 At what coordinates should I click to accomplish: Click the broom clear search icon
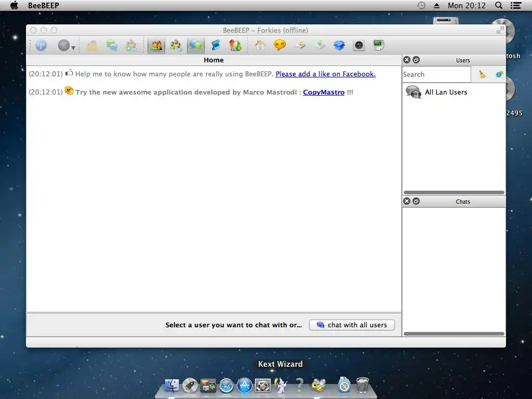[482, 74]
